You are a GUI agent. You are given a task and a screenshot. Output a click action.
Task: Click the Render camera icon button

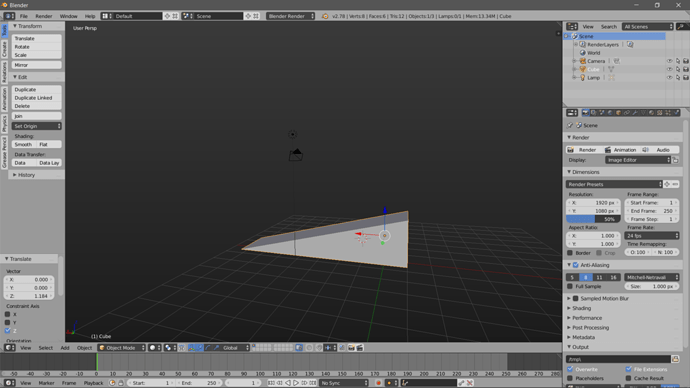pos(570,150)
